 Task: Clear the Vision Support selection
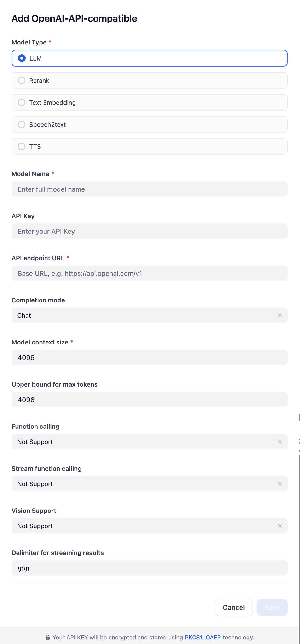click(280, 526)
